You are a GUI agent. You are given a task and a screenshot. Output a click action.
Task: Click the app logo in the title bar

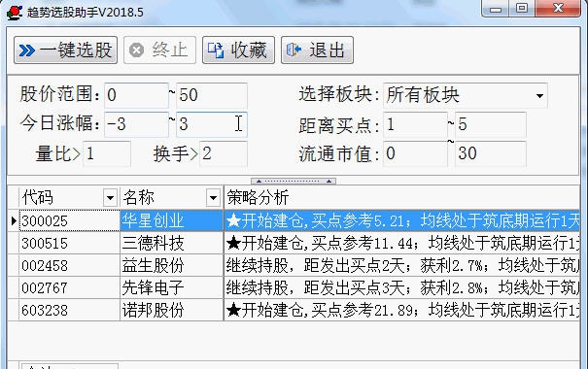point(15,12)
